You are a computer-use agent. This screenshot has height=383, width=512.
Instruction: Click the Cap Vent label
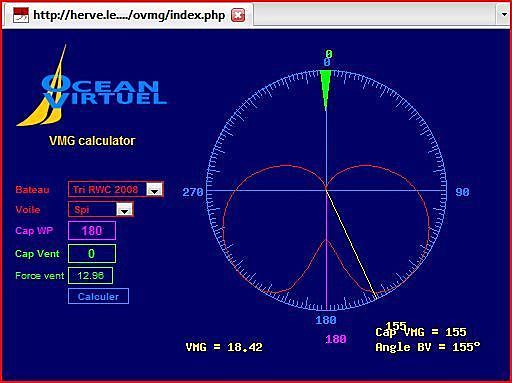[x=37, y=254]
